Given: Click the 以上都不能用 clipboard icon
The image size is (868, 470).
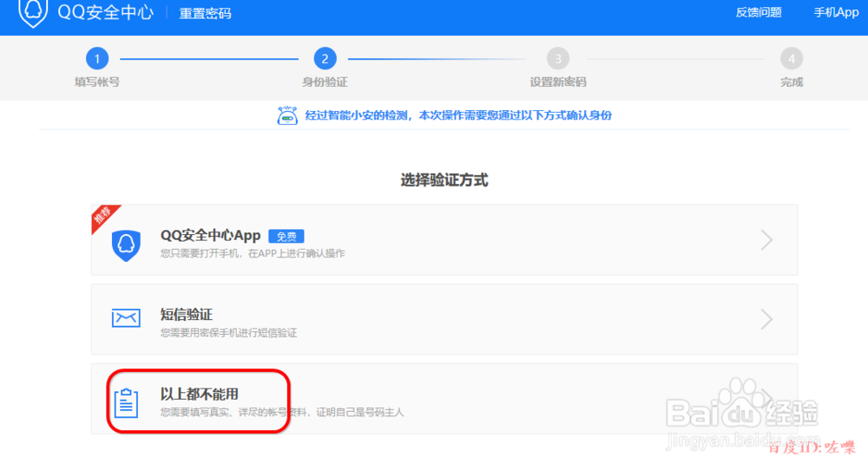Looking at the screenshot, I should point(126,402).
